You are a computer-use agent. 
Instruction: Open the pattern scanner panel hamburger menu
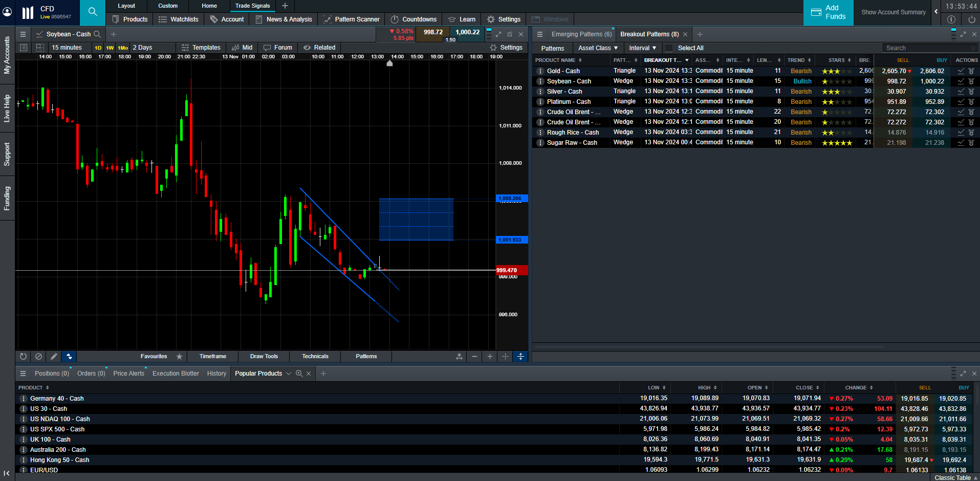[539, 34]
